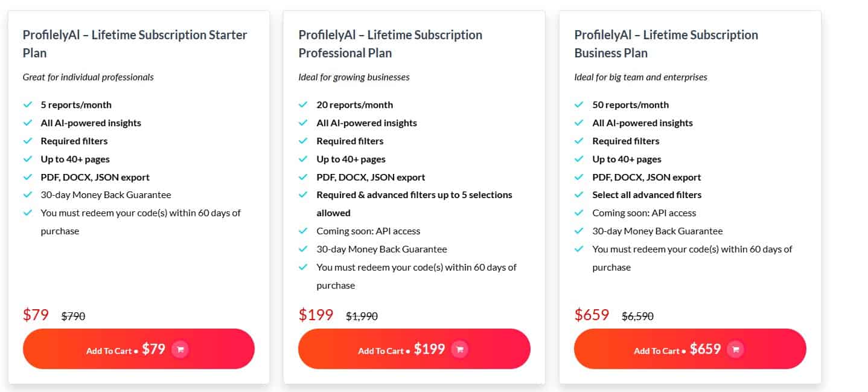Click the cart icon on the $199 button
Image resolution: width=868 pixels, height=392 pixels.
tap(459, 349)
